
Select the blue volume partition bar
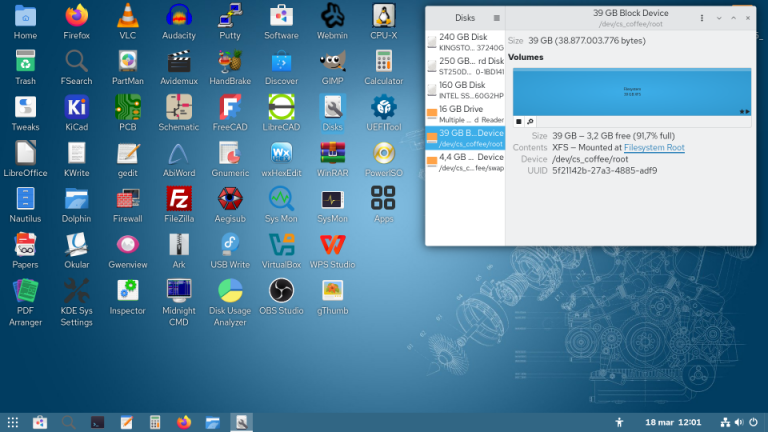(x=631, y=92)
